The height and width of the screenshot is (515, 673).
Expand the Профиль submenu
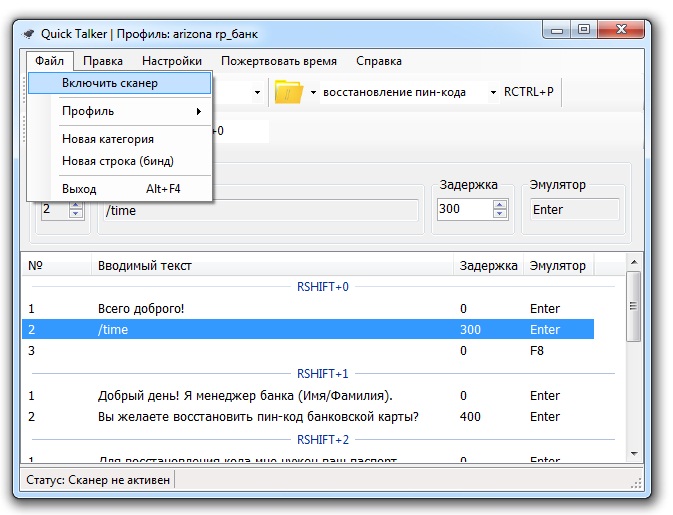(119, 111)
